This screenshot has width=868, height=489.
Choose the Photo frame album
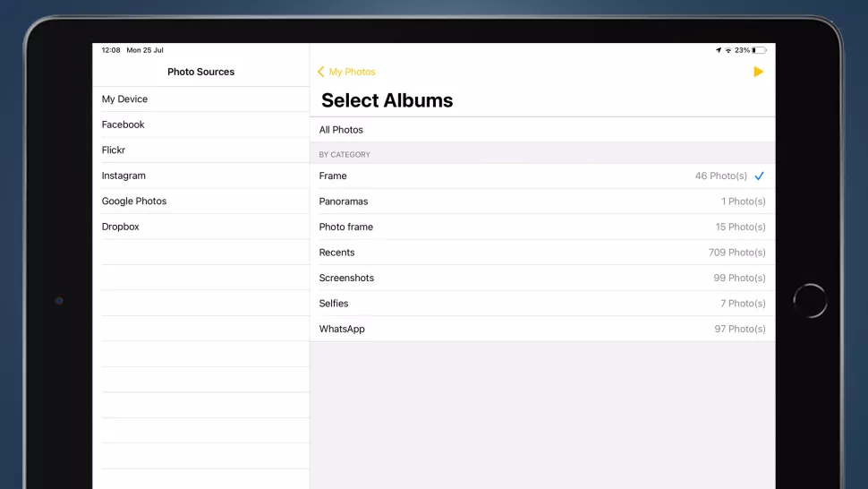542,227
